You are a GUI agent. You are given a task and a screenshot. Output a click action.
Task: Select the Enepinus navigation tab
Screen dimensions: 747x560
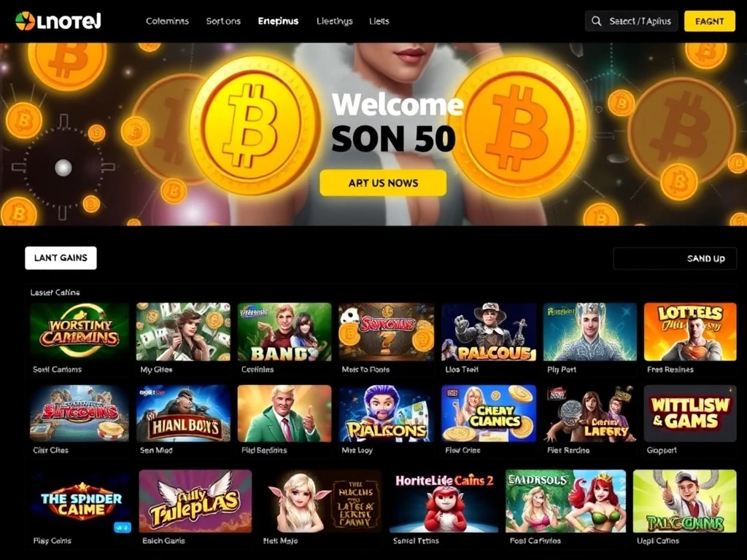(x=278, y=21)
